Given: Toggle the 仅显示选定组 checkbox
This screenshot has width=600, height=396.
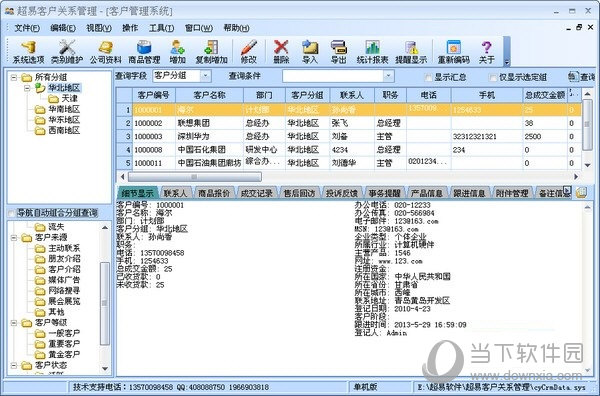Looking at the screenshot, I should click(x=493, y=77).
